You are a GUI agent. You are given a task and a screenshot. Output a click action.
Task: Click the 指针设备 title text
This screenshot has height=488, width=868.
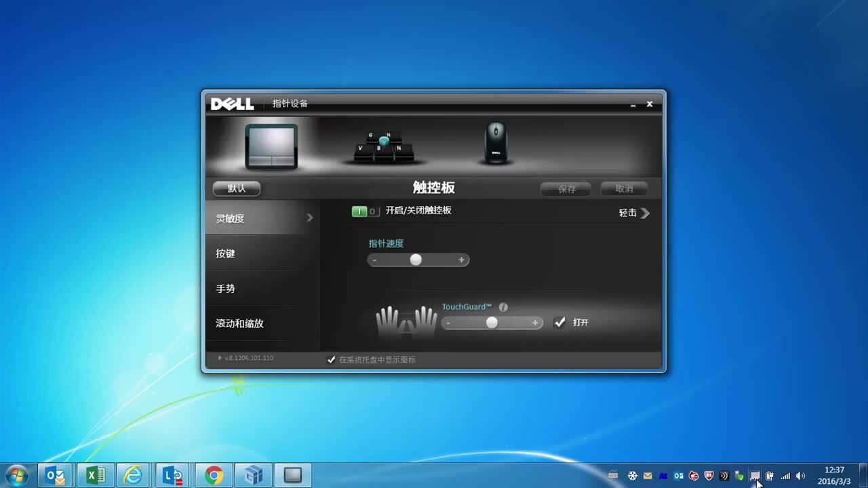[x=290, y=104]
